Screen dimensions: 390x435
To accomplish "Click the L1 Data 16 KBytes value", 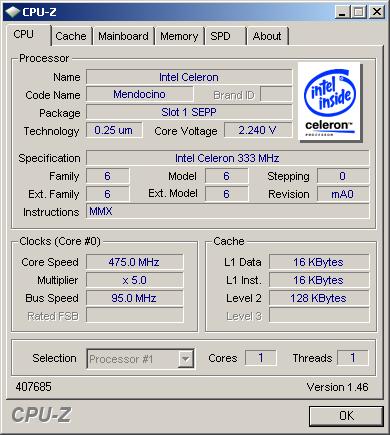I will (x=319, y=262).
